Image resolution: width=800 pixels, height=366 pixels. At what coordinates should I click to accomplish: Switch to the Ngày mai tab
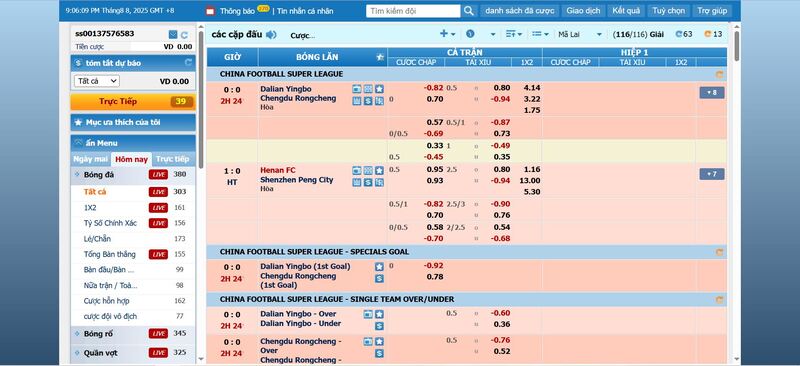coord(91,159)
